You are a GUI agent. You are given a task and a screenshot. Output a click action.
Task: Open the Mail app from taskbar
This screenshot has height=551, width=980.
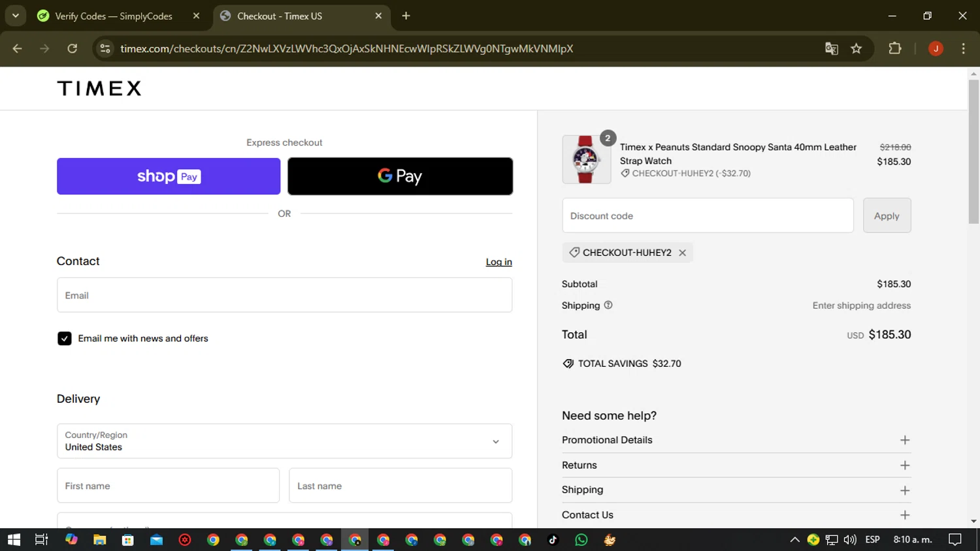click(x=156, y=540)
